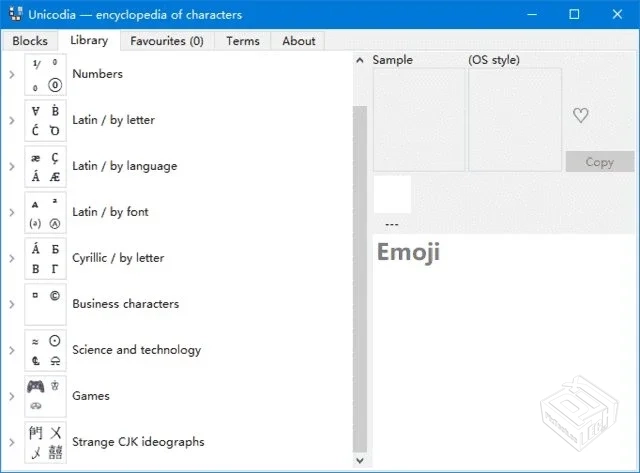Click the Latin by letter thumbnail icon
640x473 pixels.
pos(45,121)
